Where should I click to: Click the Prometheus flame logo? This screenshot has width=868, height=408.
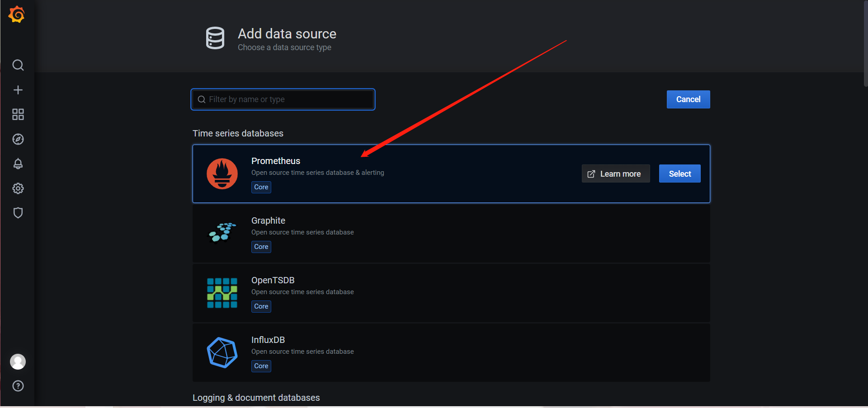222,174
